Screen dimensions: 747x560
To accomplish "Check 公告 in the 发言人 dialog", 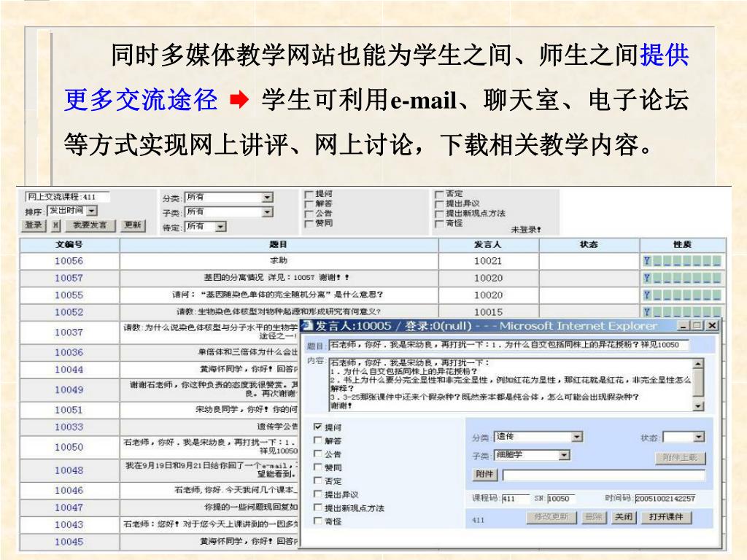I will tap(318, 454).
